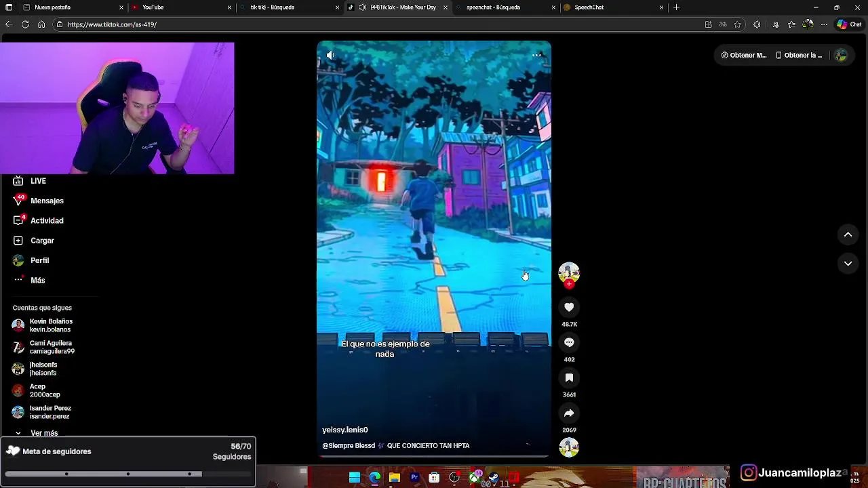
Task: Click the streamer webcam overlay
Action: [x=117, y=108]
